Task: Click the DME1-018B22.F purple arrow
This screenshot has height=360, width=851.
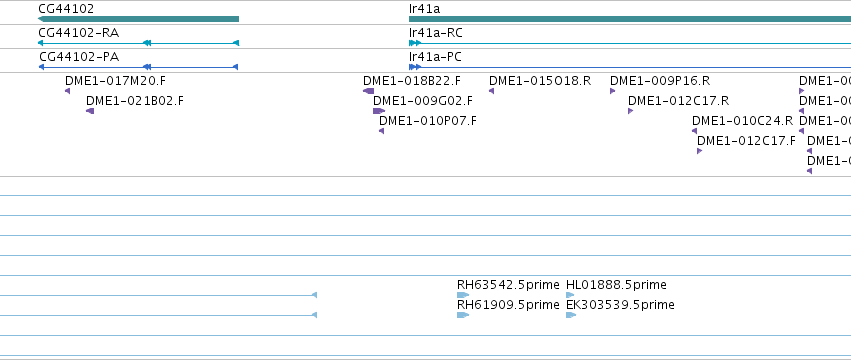Action: [369, 91]
